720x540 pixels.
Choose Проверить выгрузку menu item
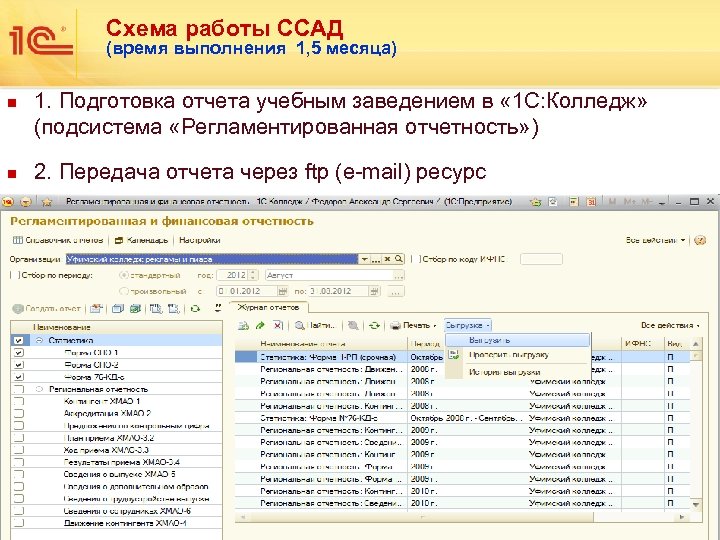click(x=518, y=354)
